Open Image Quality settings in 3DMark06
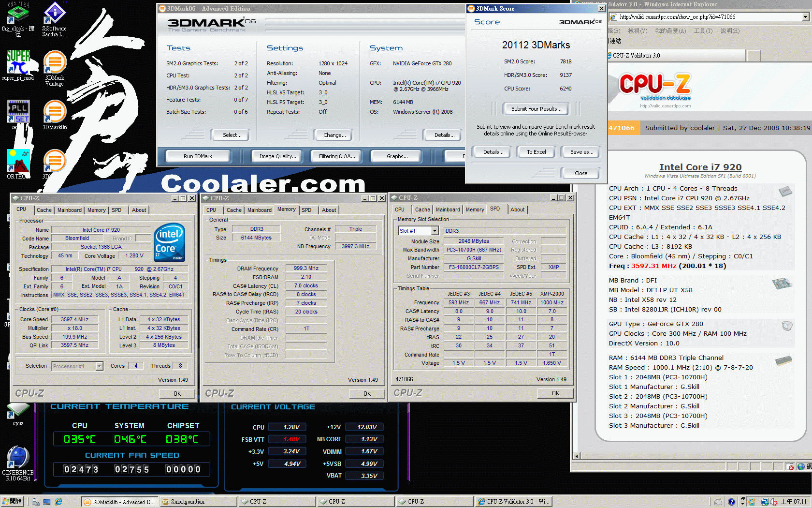The image size is (812, 508). tap(277, 156)
